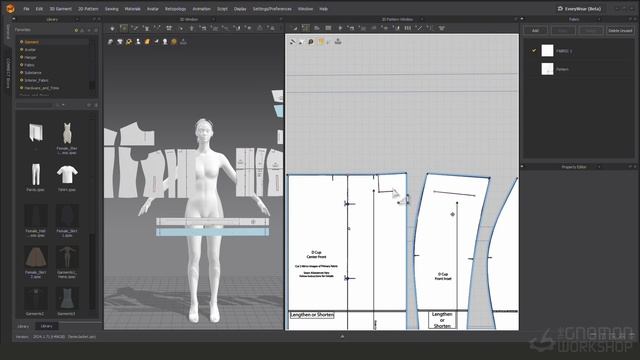The width and height of the screenshot is (640, 360).
Task: Open the parent folder thumbnail in library
Action: coord(36,133)
